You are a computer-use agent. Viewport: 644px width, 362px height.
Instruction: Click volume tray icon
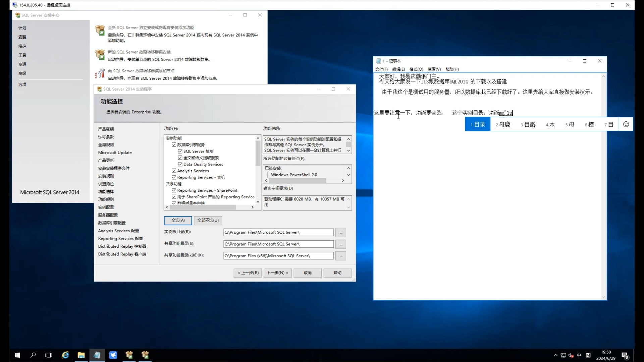coord(571,355)
